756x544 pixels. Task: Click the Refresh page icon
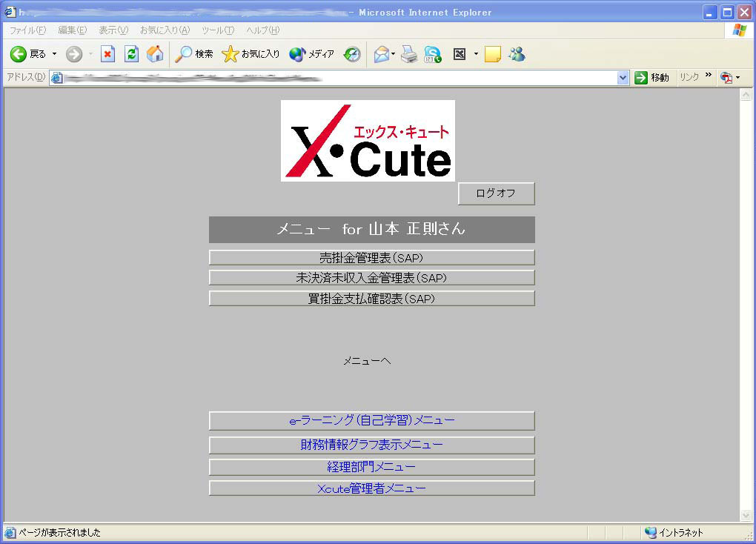[131, 54]
